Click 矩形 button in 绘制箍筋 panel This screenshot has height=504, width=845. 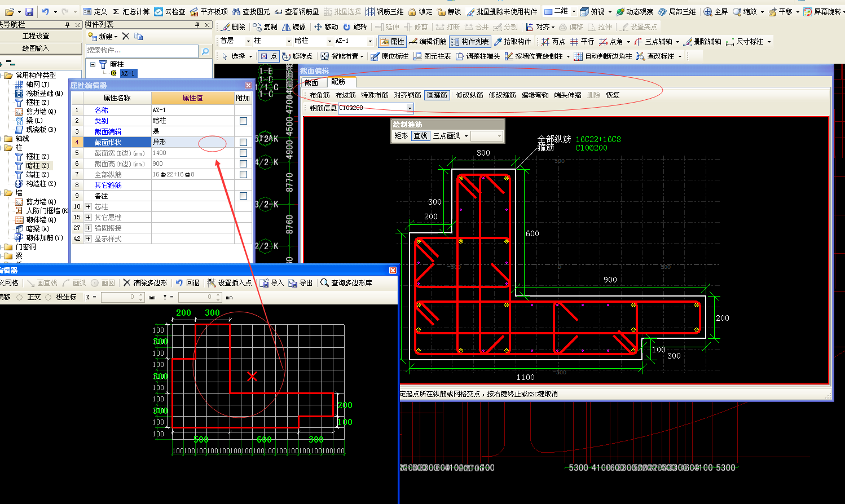tap(401, 136)
